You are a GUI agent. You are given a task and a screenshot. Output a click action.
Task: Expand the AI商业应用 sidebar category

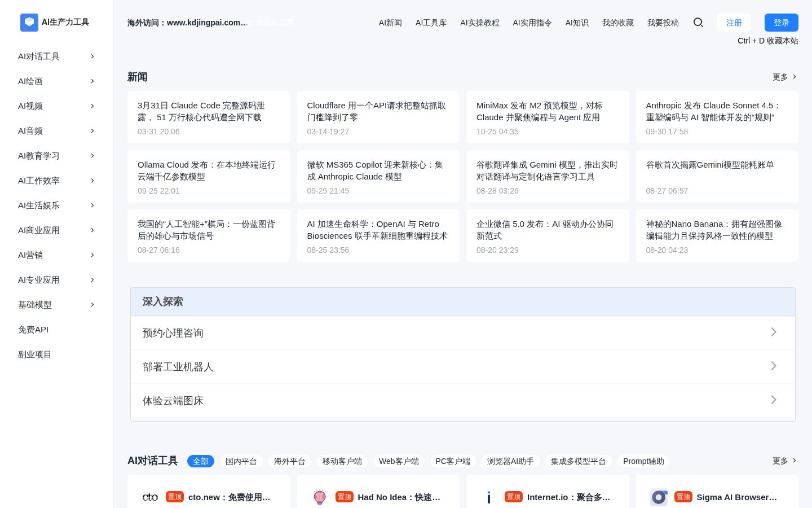tap(56, 230)
